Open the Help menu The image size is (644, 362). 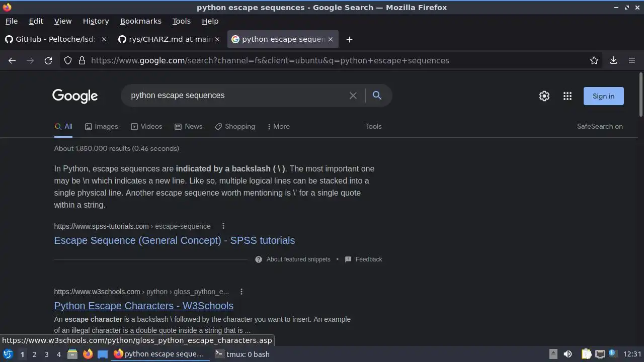point(210,21)
